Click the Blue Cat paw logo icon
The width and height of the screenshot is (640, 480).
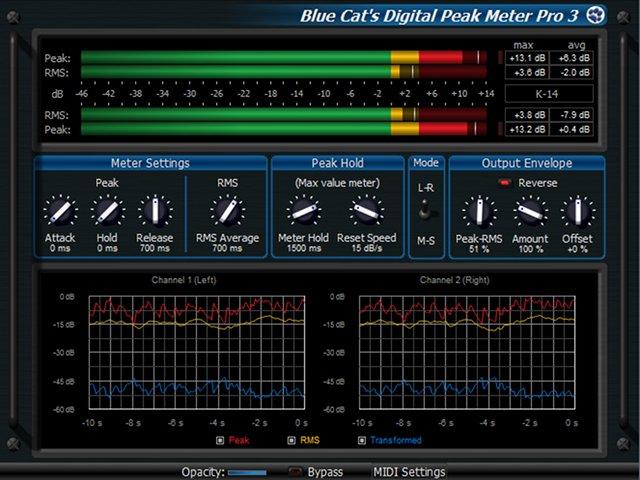[596, 16]
